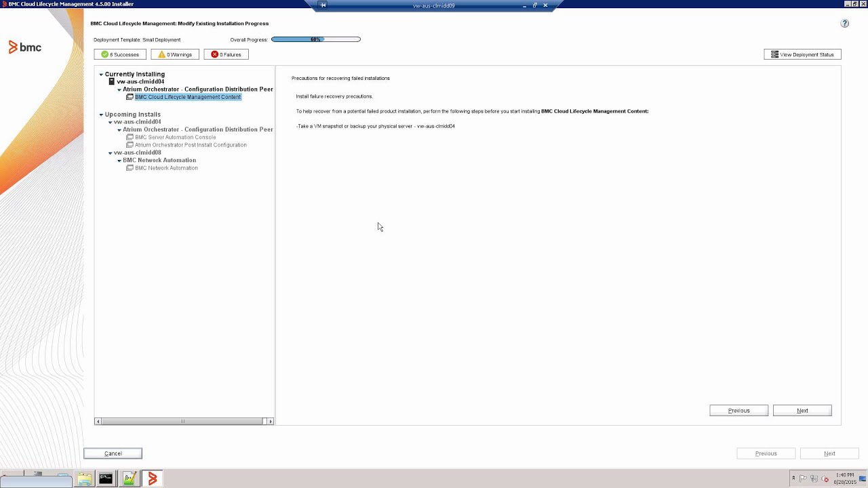Open the Action Center flag tray icon
Viewport: 868px width, 488px height.
[804, 479]
